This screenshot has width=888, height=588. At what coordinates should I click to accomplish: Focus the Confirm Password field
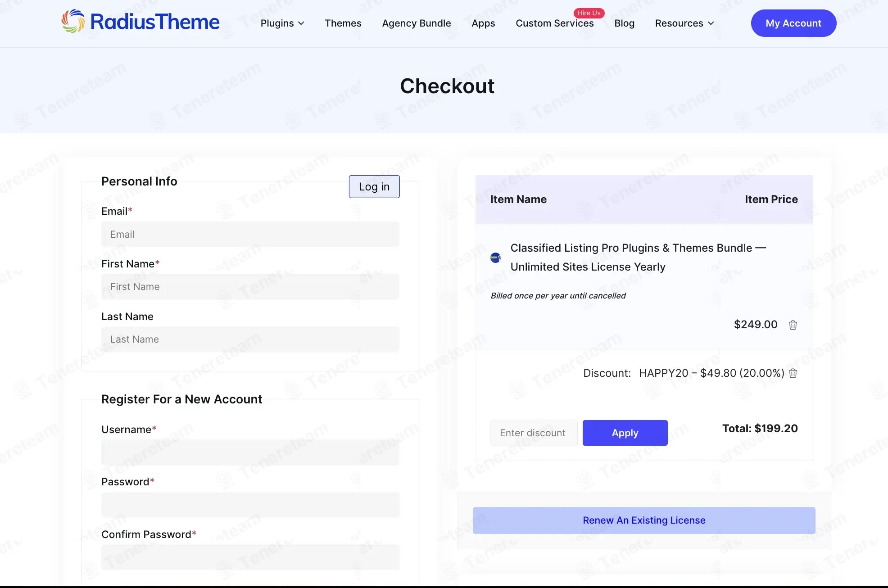click(250, 557)
